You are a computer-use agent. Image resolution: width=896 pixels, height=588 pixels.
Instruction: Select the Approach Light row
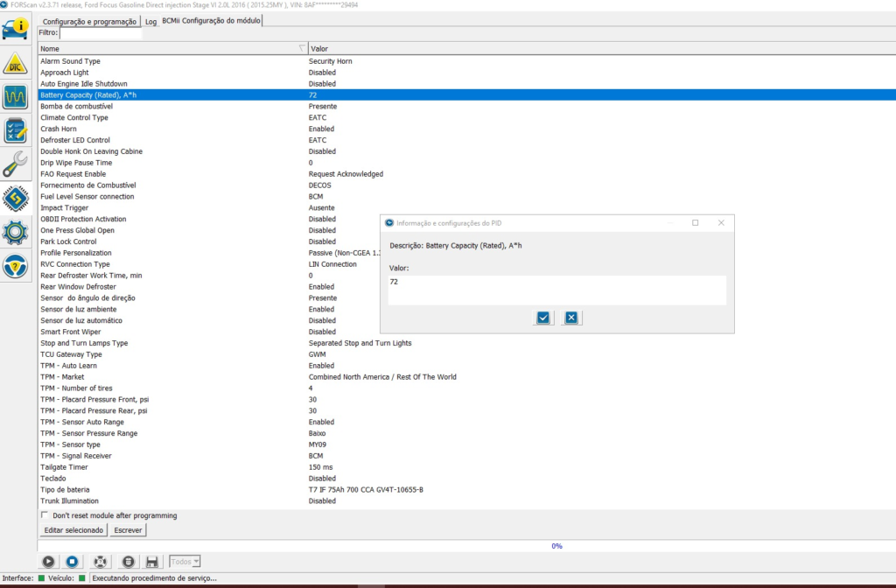pyautogui.click(x=467, y=73)
